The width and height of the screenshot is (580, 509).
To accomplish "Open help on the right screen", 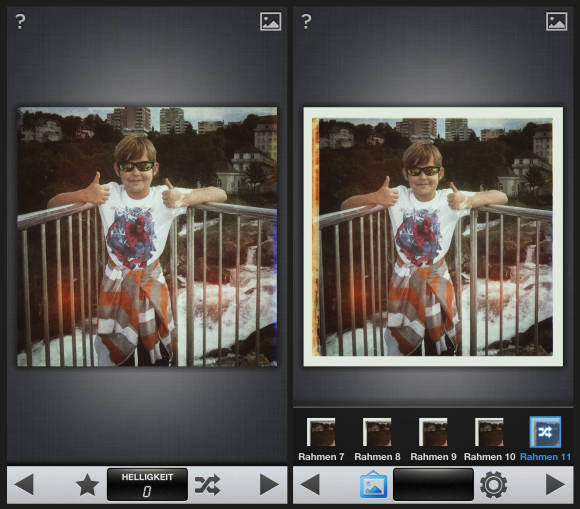I will (x=306, y=21).
